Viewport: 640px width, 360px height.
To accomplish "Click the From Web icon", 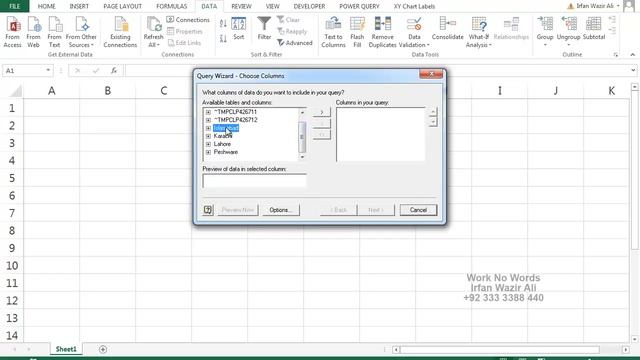I will [x=33, y=32].
